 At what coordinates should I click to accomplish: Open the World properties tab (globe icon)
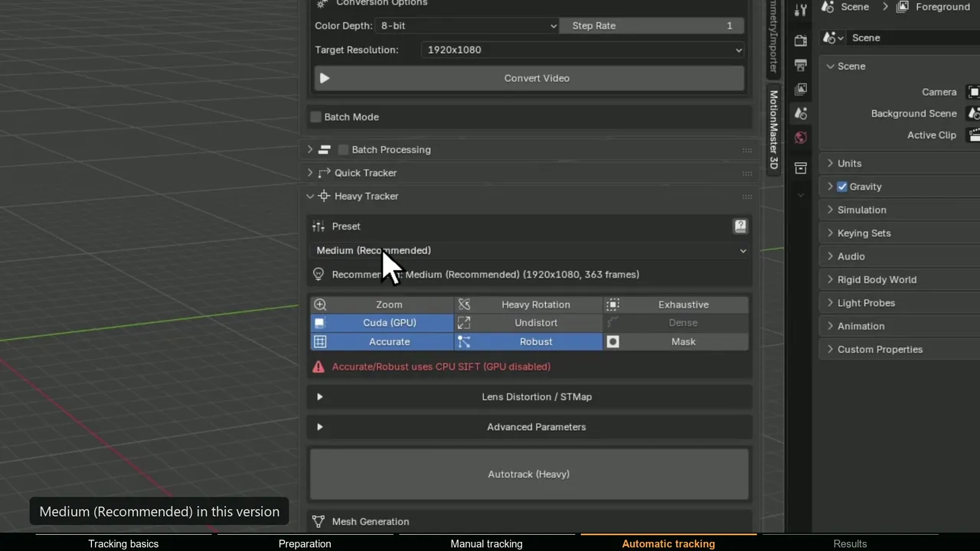(x=800, y=138)
